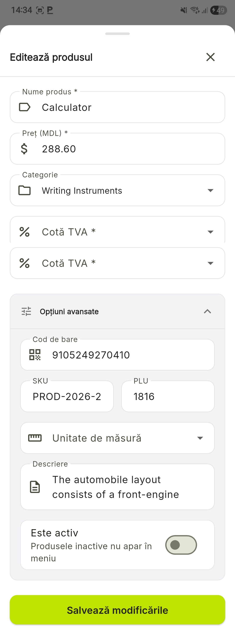Click the SKU field PROD-2026-2
The width and height of the screenshot is (235, 644).
coord(67,397)
